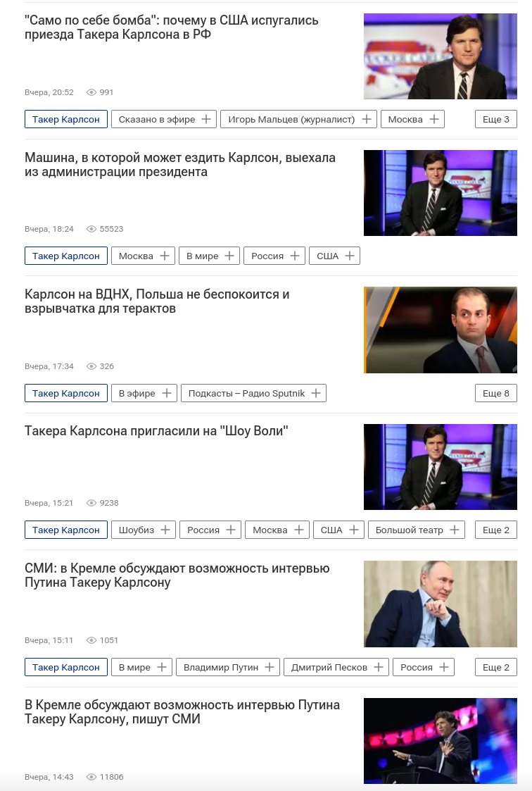
Task: Click plus icon next to 'Большой театр' tag
Action: (455, 530)
